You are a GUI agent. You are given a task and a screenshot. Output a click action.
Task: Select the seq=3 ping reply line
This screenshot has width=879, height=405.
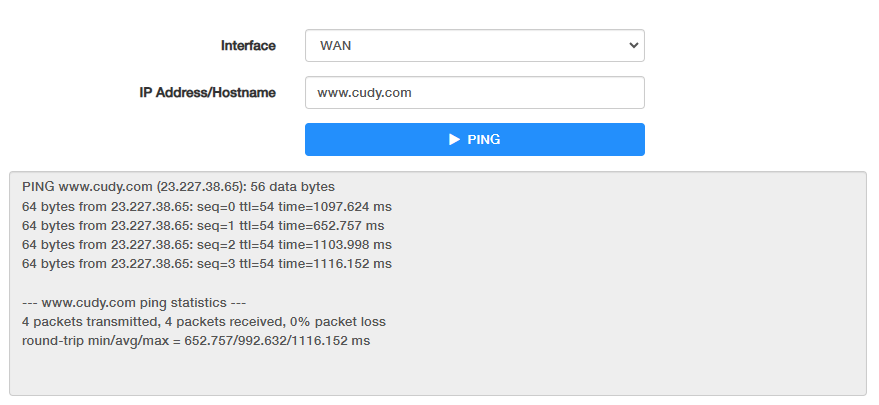point(206,264)
